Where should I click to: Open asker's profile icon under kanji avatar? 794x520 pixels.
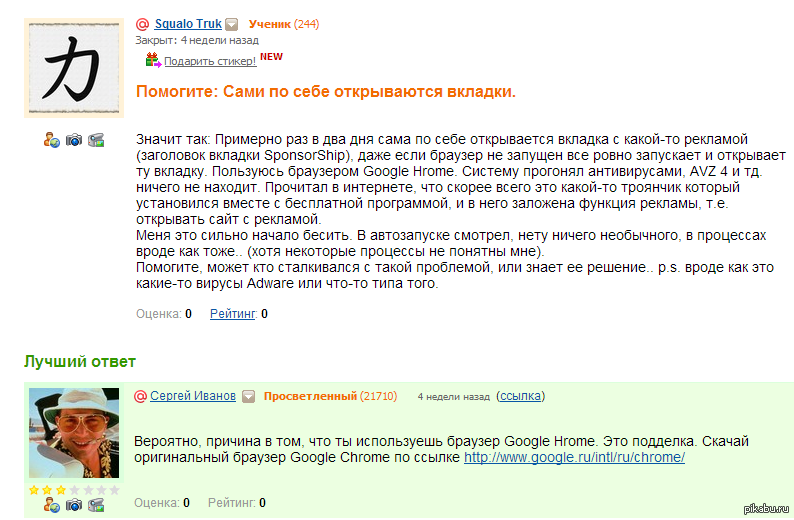pyautogui.click(x=52, y=140)
